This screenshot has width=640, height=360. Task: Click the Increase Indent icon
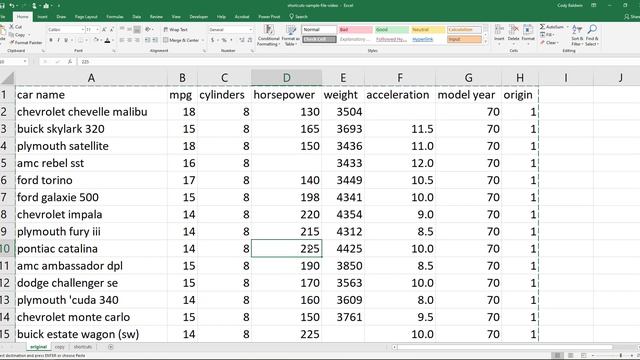coord(155,40)
